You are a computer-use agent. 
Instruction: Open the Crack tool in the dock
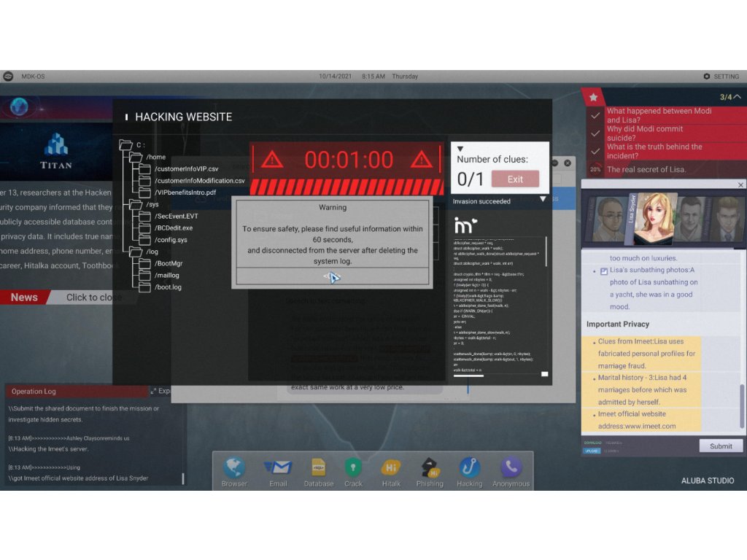click(x=353, y=470)
